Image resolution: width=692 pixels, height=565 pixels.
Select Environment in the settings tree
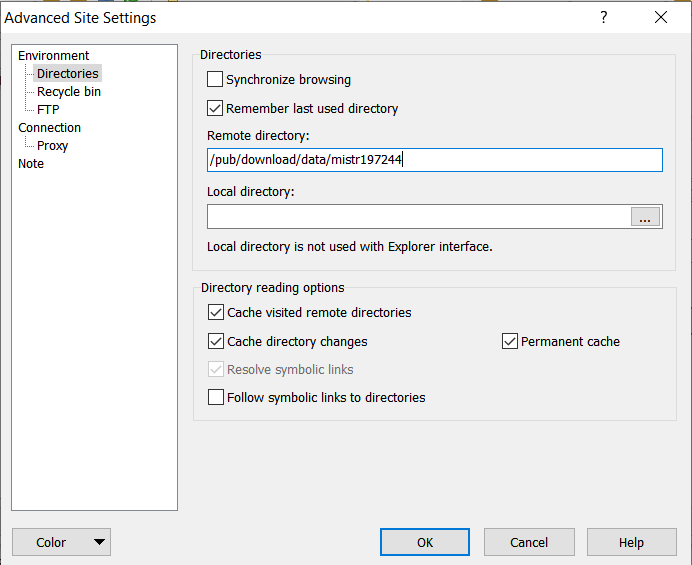pos(53,56)
